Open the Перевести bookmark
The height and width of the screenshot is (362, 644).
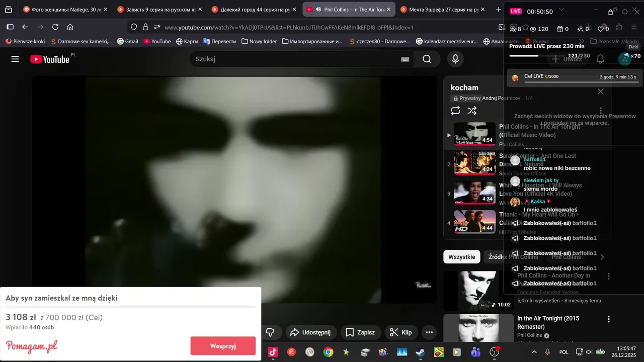(x=219, y=41)
